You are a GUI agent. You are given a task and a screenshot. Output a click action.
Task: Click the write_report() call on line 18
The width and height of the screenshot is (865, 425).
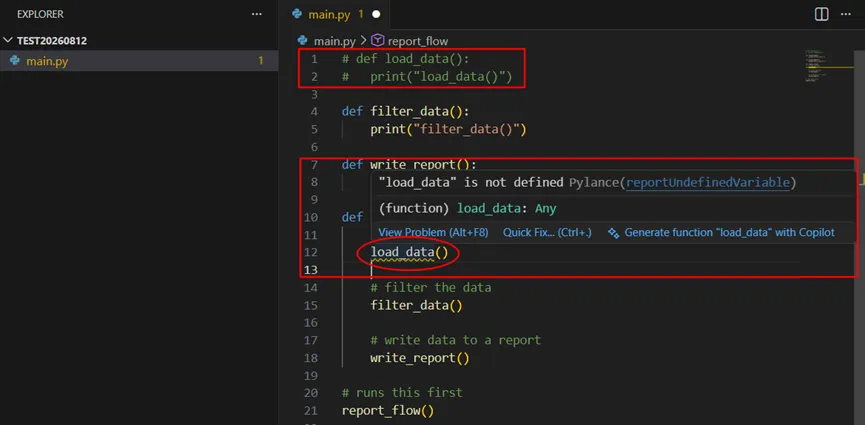pyautogui.click(x=420, y=358)
